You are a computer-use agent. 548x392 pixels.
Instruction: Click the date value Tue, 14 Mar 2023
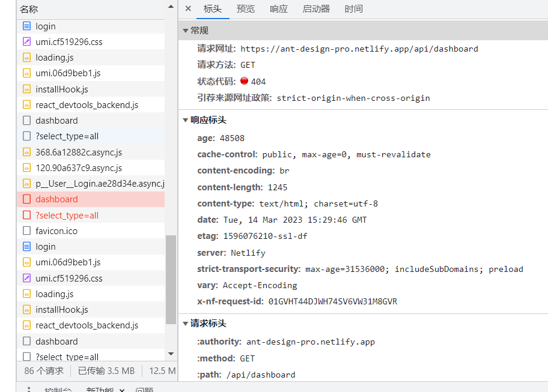295,220
